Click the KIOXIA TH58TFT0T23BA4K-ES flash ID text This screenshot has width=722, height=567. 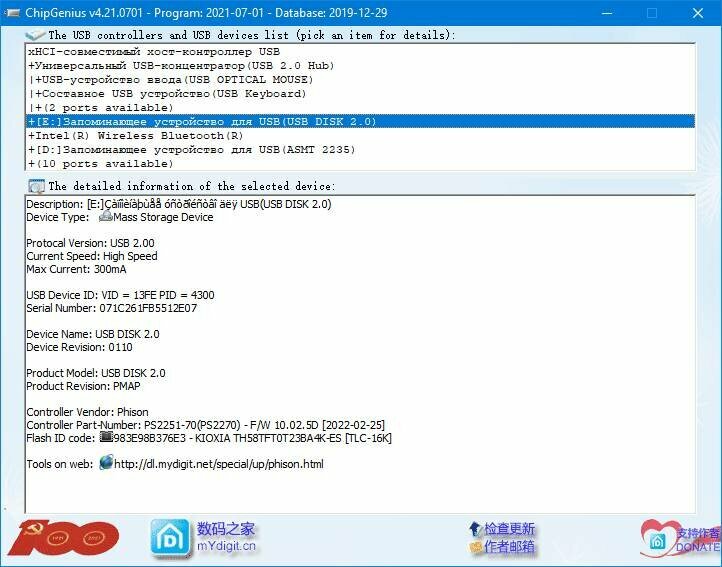[268, 438]
